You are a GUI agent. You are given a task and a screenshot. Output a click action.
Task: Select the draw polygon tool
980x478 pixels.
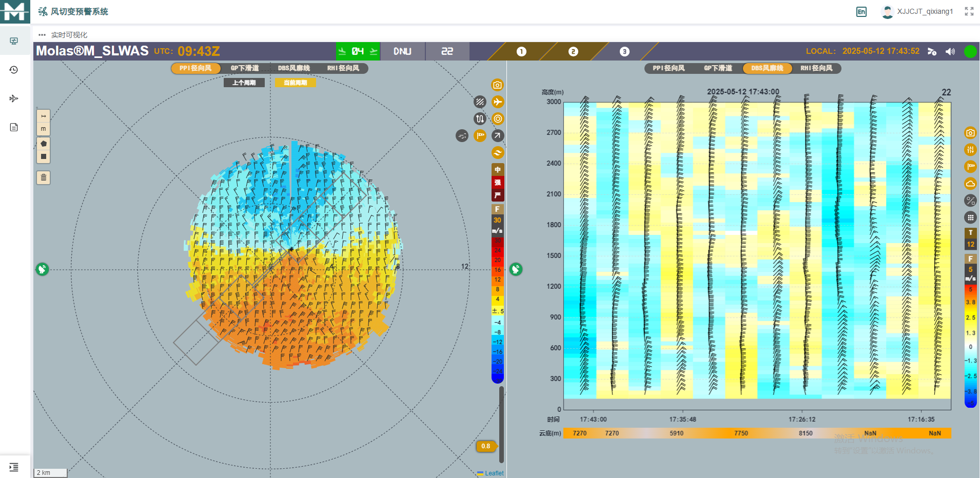pyautogui.click(x=44, y=144)
